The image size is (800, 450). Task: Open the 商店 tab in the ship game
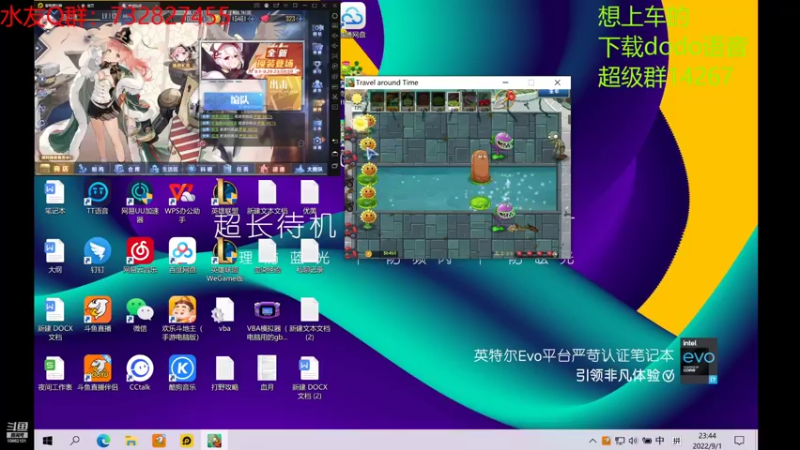55,168
